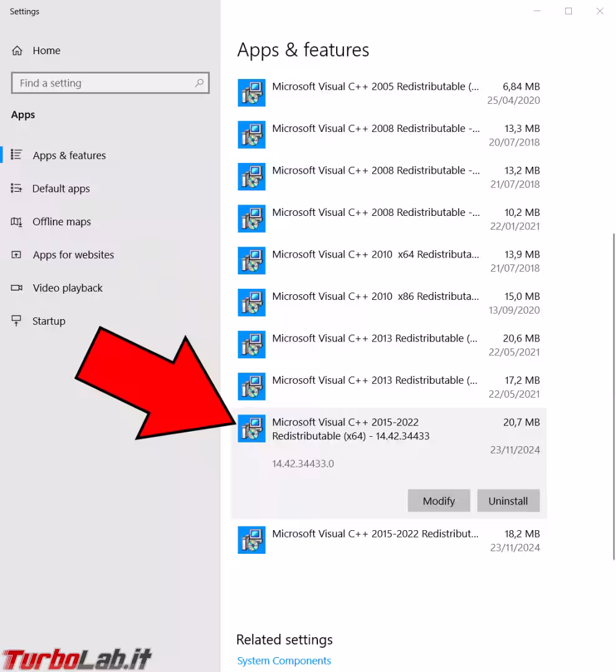Click icon of Visual C++ 2008 13,3 MB entry

click(251, 134)
